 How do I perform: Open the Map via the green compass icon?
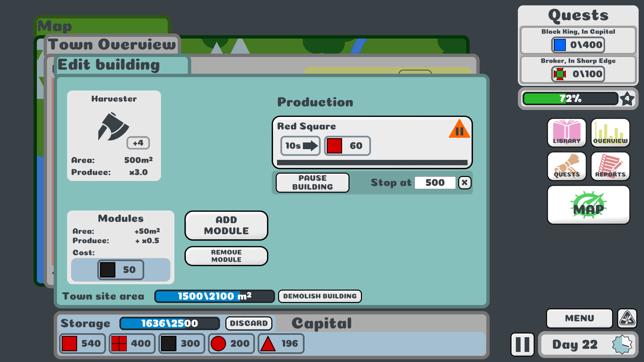[x=589, y=205]
